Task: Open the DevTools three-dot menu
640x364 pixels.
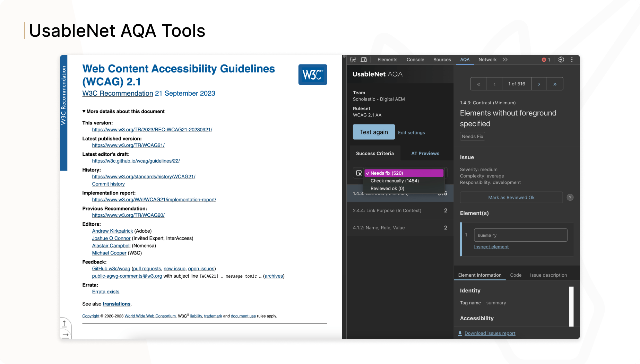Action: click(x=572, y=60)
